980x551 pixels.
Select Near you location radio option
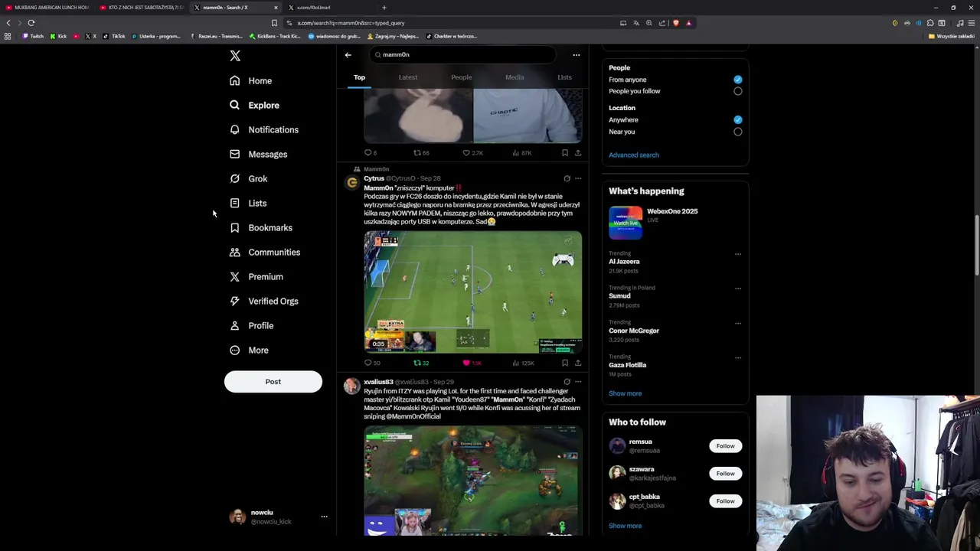738,132
